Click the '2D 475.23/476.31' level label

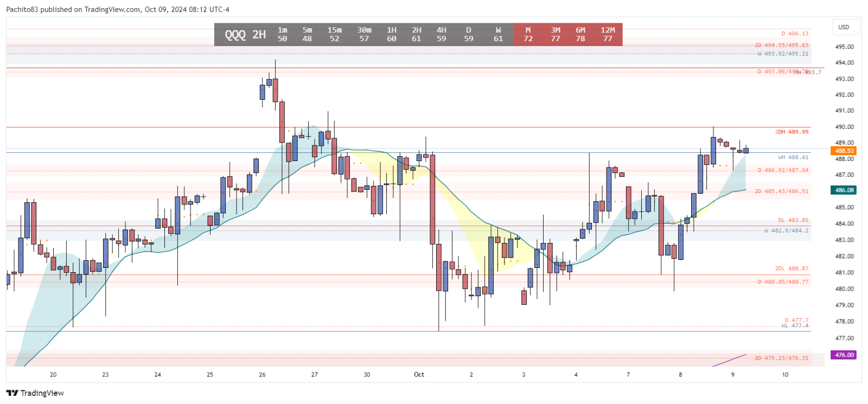781,358
